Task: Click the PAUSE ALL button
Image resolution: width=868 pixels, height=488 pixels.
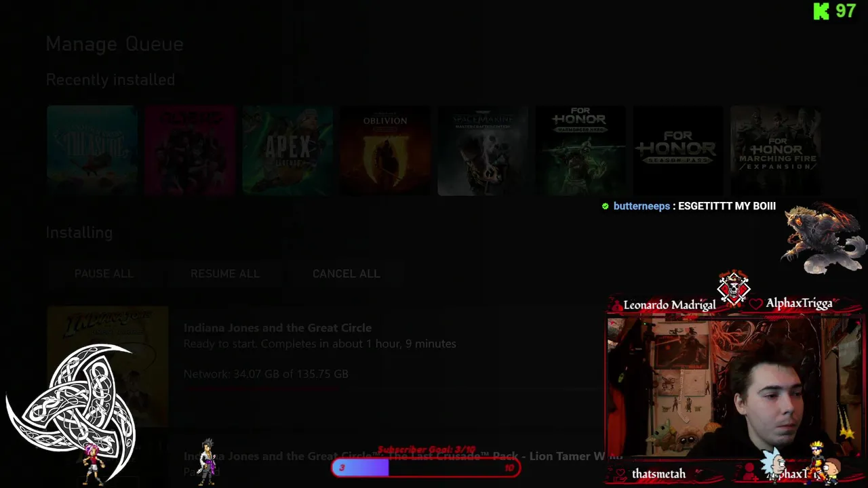Action: click(x=104, y=274)
